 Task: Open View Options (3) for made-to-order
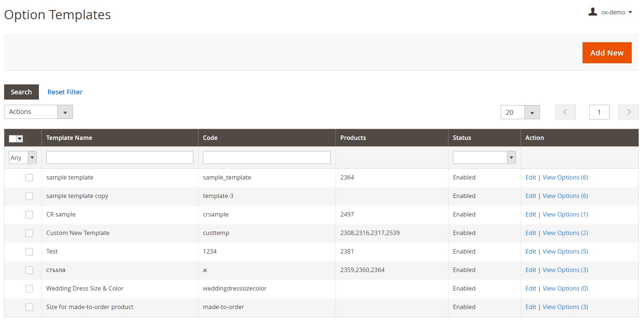[565, 307]
